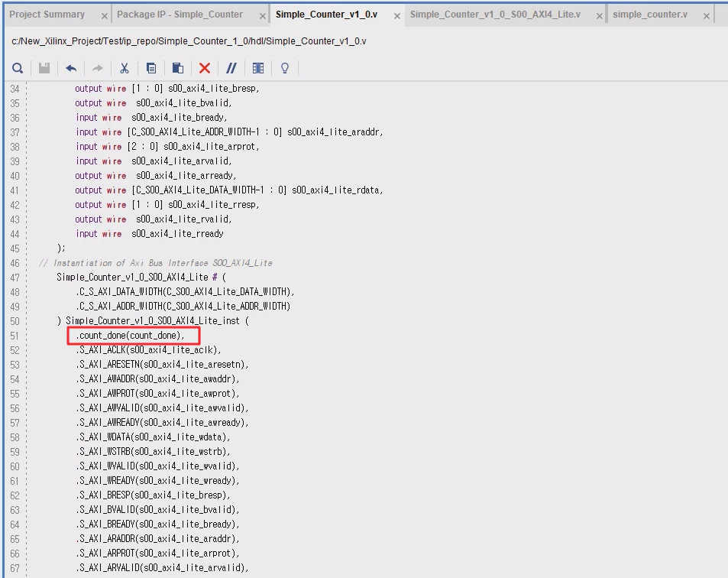Place cursor on s00_axi4_lite_bresp declaration

coord(167,88)
